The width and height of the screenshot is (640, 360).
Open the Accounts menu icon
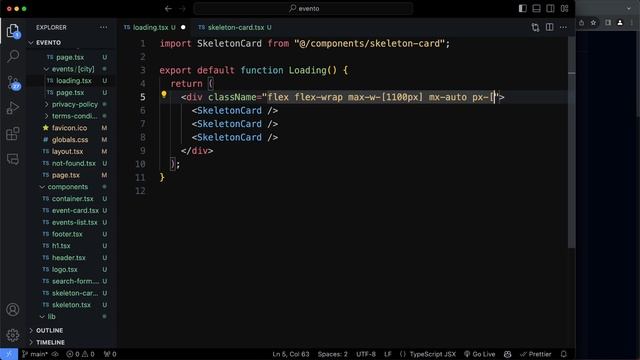(13, 310)
